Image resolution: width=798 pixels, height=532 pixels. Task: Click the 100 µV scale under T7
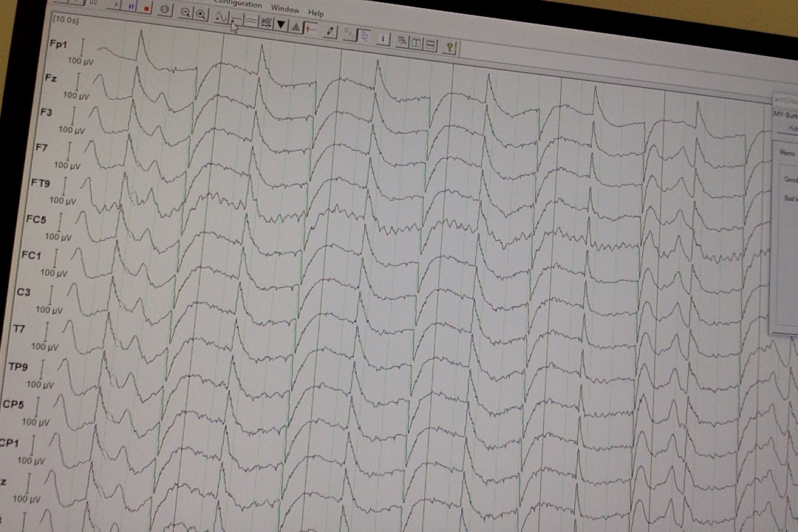point(44,347)
